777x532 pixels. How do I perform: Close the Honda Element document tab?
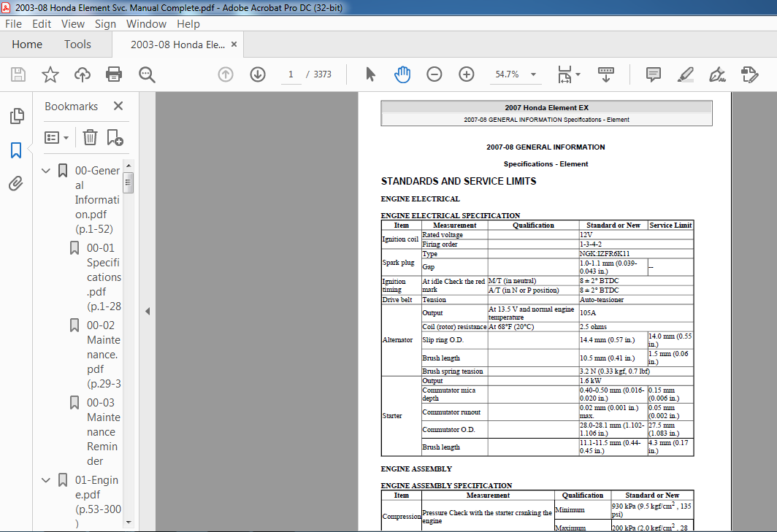[234, 44]
